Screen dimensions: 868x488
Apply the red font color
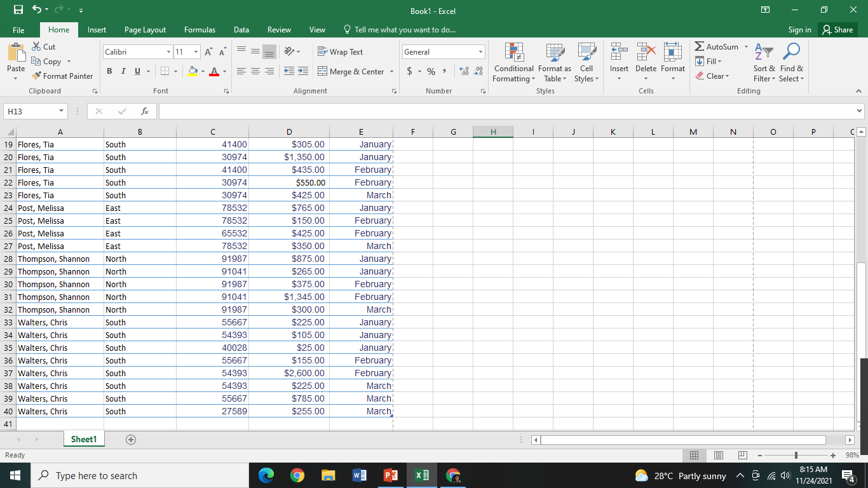click(x=214, y=72)
